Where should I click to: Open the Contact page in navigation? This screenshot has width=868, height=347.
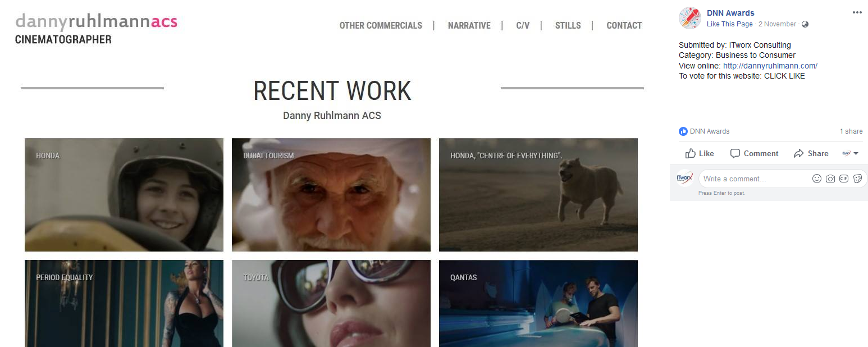point(624,25)
